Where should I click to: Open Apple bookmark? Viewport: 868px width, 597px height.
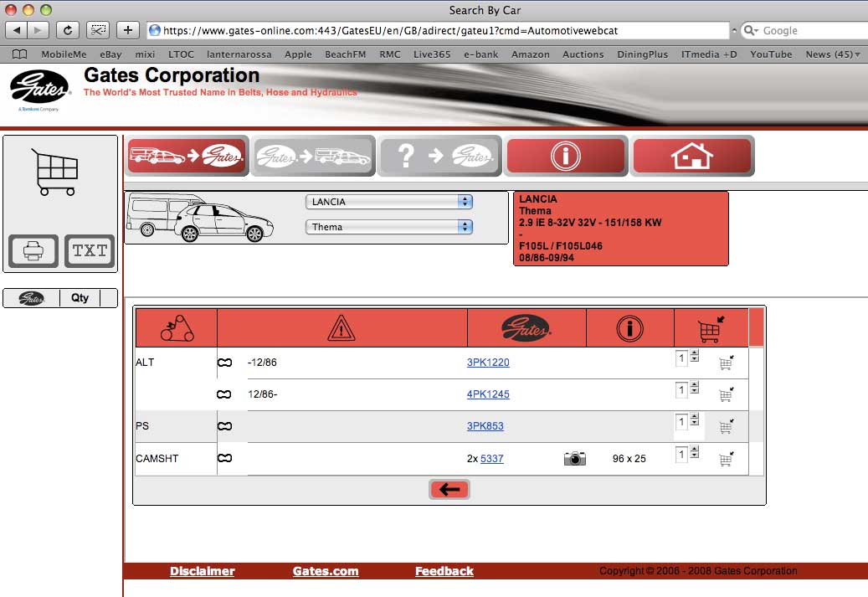click(298, 54)
